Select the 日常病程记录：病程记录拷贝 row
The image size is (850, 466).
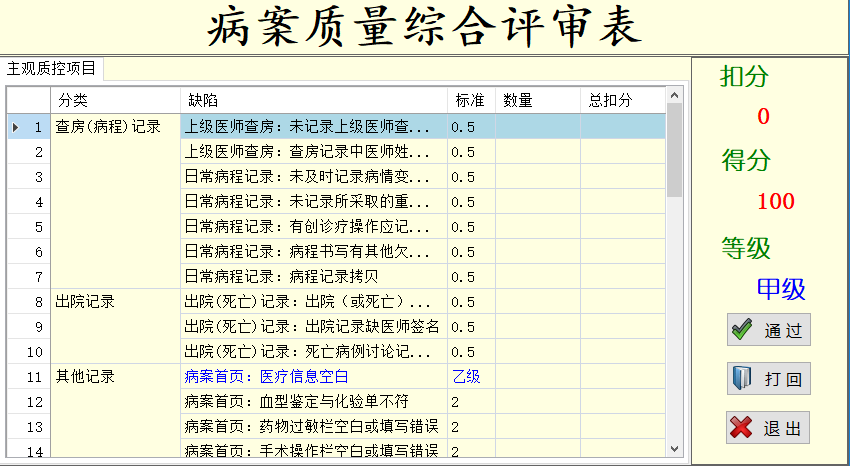coord(336,277)
